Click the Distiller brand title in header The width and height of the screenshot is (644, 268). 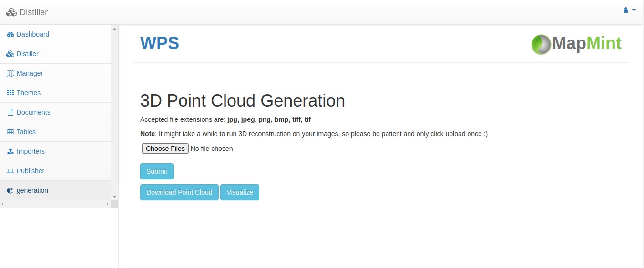pyautogui.click(x=33, y=12)
